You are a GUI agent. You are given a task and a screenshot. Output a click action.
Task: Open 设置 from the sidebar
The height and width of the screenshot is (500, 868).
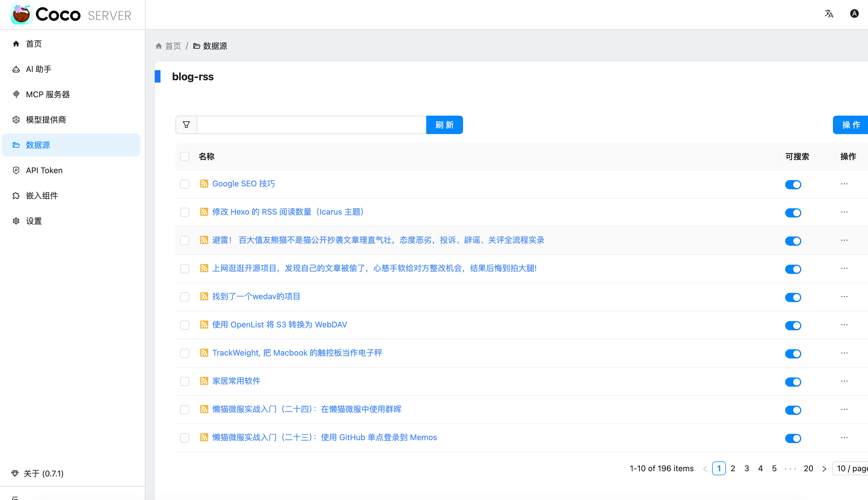[x=34, y=221]
